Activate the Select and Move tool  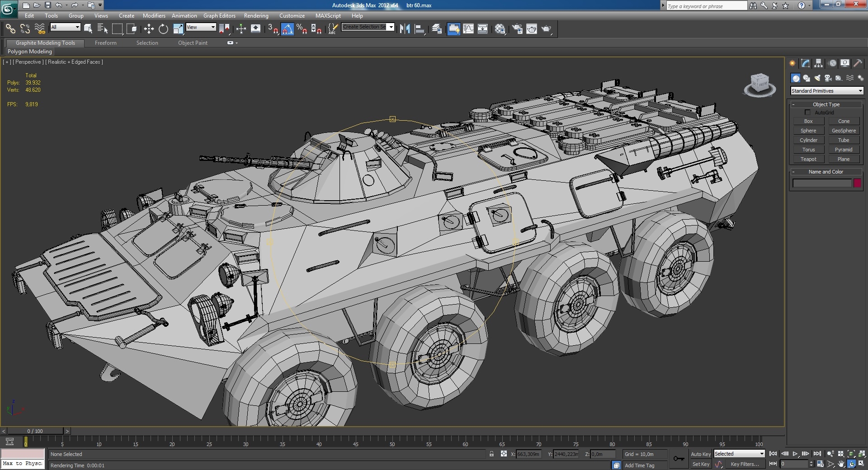point(149,29)
